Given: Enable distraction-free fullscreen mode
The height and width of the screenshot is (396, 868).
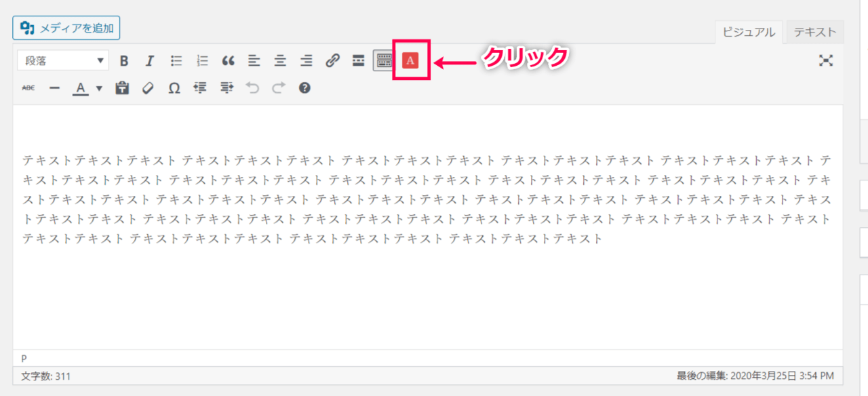Looking at the screenshot, I should pyautogui.click(x=825, y=60).
